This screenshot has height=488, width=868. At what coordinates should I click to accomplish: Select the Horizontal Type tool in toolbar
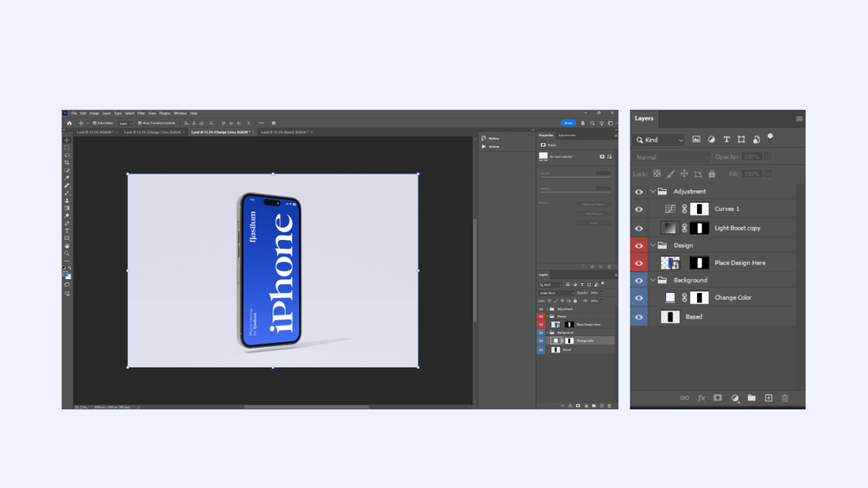[x=67, y=231]
